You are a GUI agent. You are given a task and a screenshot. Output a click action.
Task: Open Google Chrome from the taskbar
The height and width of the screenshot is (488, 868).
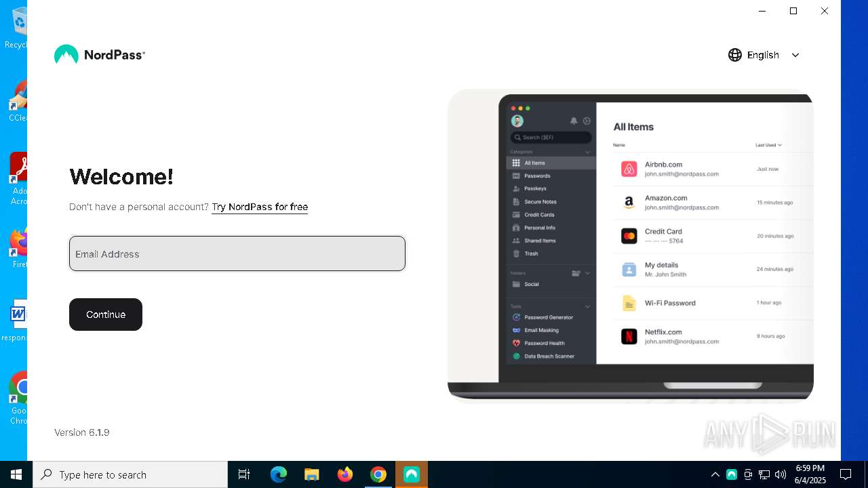[x=378, y=474]
